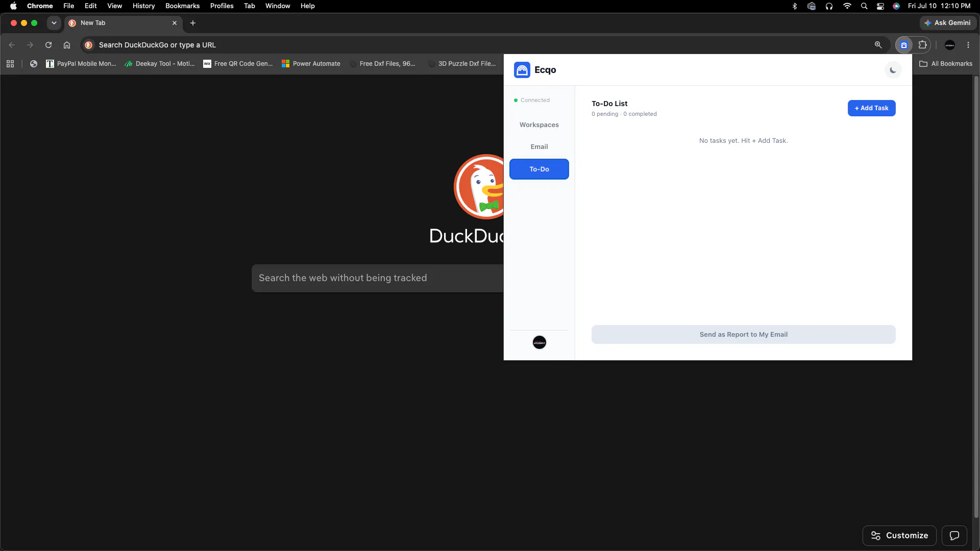The image size is (980, 551).
Task: Click the page vertical scrollbar
Action: click(976, 296)
